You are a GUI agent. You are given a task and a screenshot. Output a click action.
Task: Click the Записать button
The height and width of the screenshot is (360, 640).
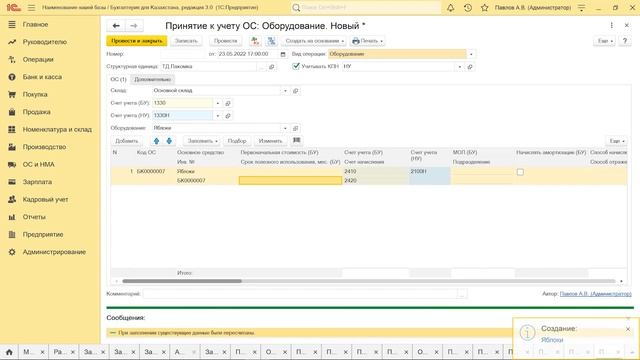186,41
